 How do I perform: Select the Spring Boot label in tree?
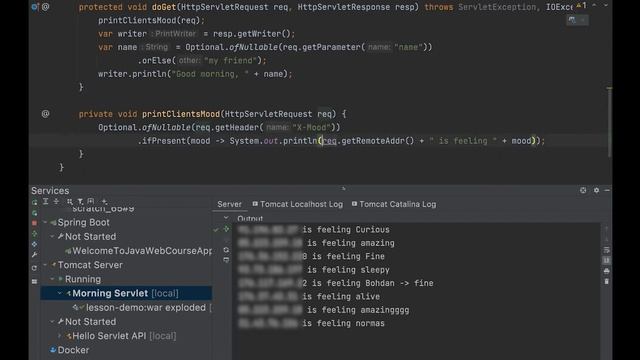pyautogui.click(x=83, y=222)
